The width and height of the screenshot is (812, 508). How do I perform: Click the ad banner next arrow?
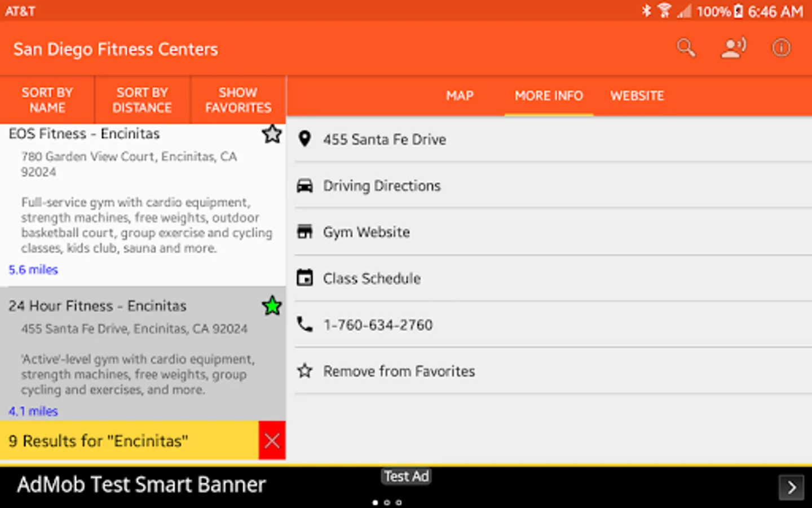click(x=791, y=487)
